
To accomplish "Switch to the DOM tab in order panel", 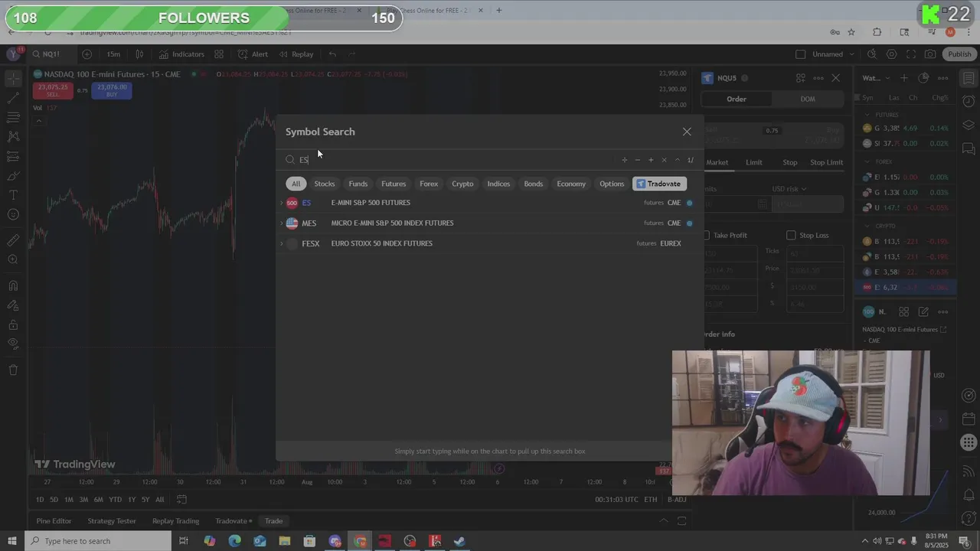I will point(808,99).
